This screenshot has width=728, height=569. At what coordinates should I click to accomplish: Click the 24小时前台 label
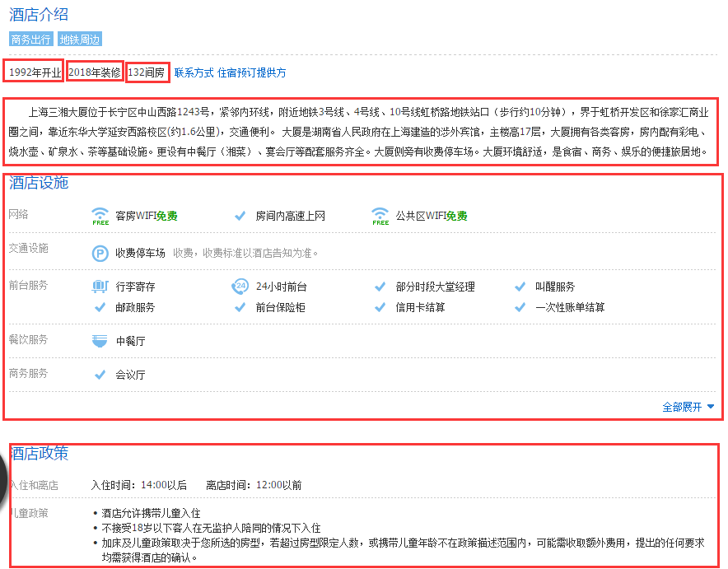pos(282,287)
